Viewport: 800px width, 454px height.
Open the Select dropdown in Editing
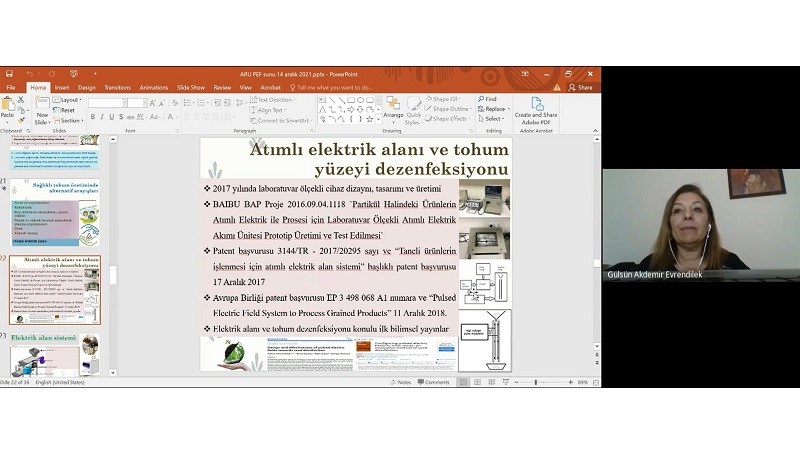click(x=491, y=118)
